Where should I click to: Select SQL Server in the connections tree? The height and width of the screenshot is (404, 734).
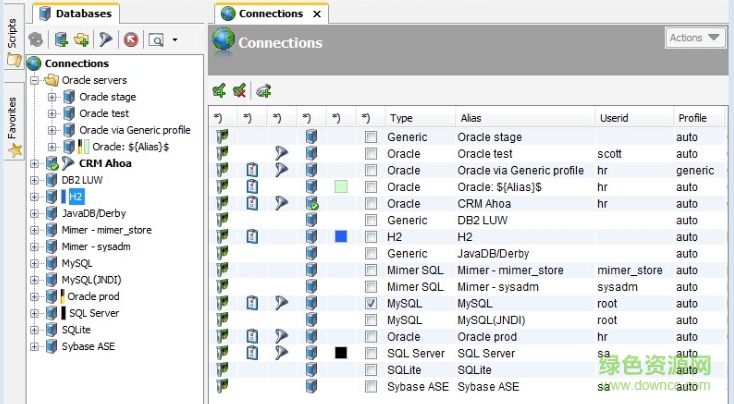93,313
